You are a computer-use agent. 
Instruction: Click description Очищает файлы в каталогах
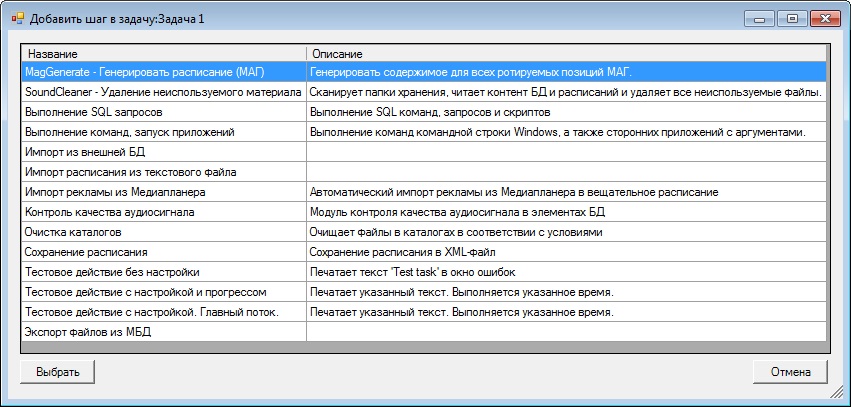[x=566, y=232]
